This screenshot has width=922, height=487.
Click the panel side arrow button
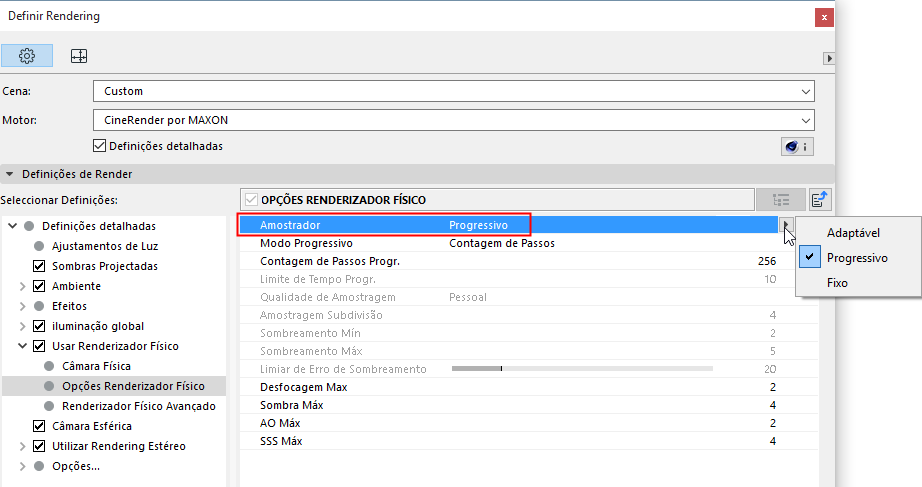(829, 58)
